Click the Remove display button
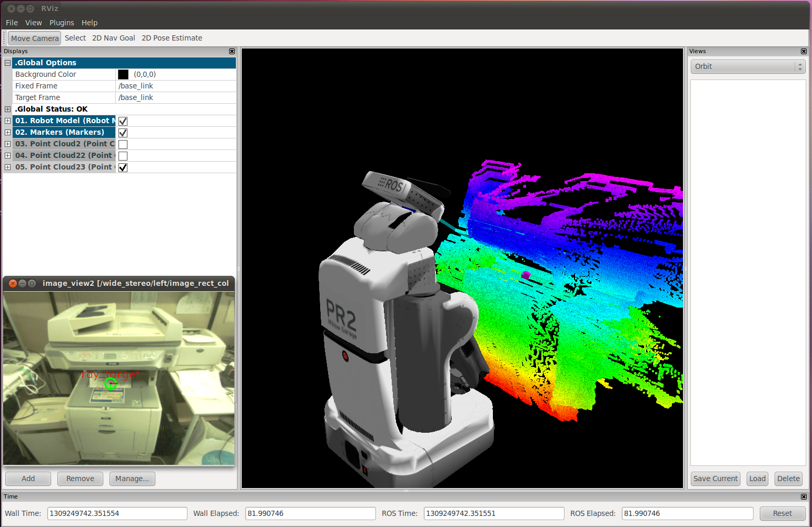The width and height of the screenshot is (812, 527). pos(80,479)
